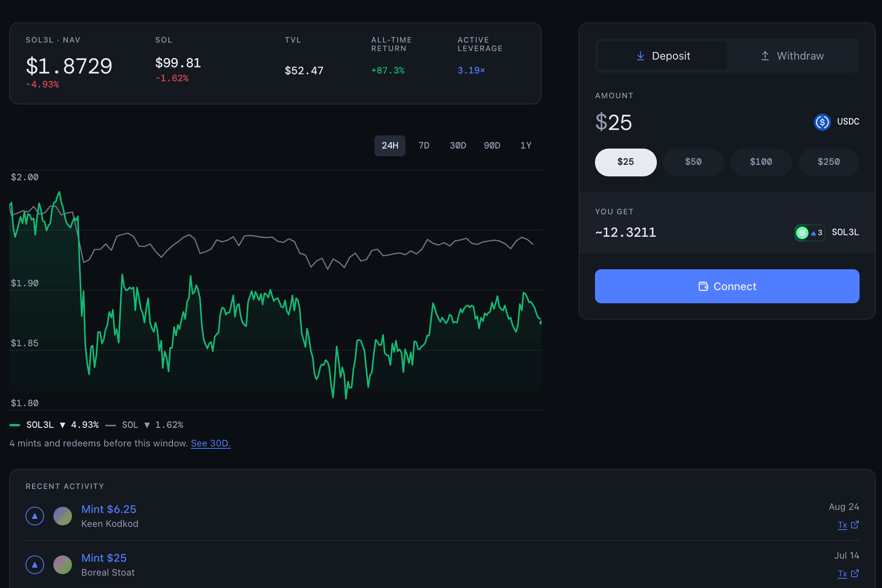This screenshot has width=882, height=588.
Task: Select the 90D chart range
Action: click(x=492, y=145)
